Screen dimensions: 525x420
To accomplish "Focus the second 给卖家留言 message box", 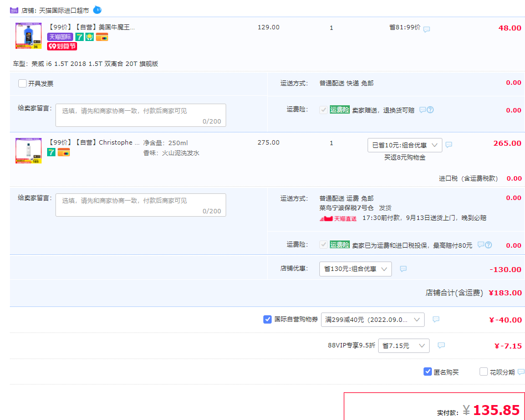I will click(x=141, y=205).
